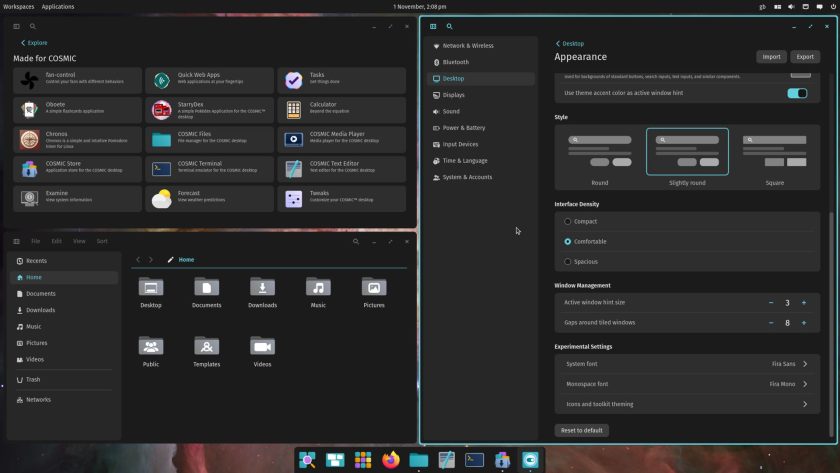Image resolution: width=840 pixels, height=473 pixels.
Task: Open the Desktop folder in Files
Action: [x=151, y=292]
